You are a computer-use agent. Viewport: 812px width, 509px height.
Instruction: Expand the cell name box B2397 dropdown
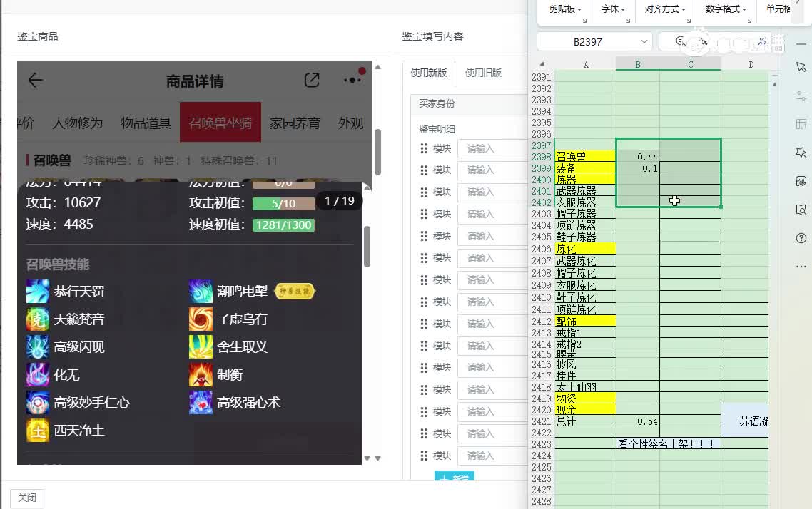tap(644, 41)
